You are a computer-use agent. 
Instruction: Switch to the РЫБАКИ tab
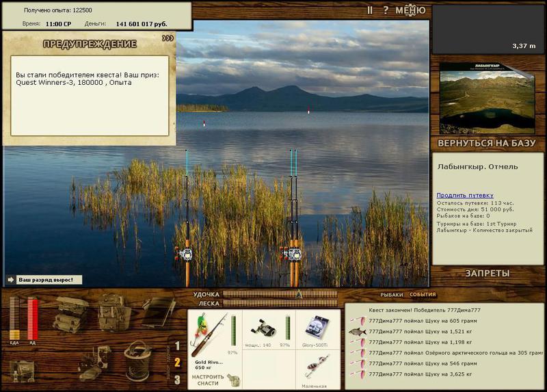pos(391,295)
